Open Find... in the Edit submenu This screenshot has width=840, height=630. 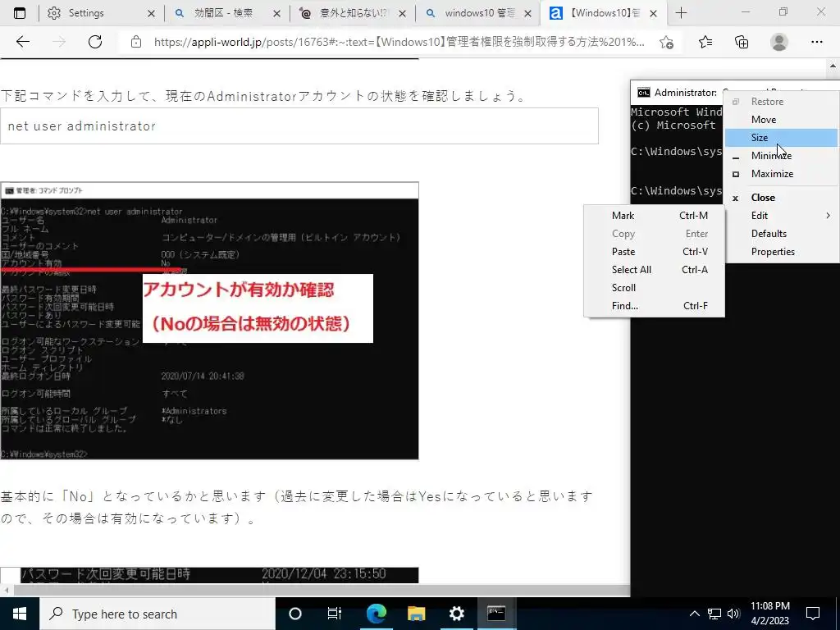point(654,306)
